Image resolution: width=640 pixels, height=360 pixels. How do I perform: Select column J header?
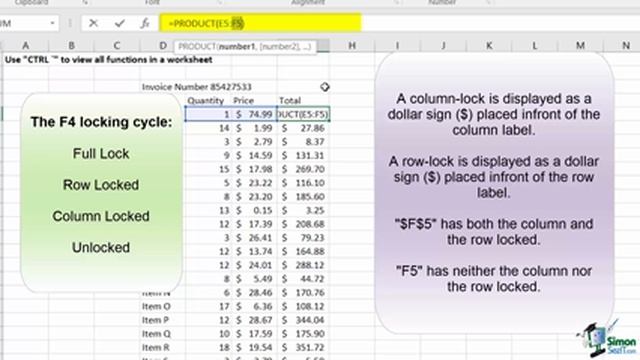(443, 45)
